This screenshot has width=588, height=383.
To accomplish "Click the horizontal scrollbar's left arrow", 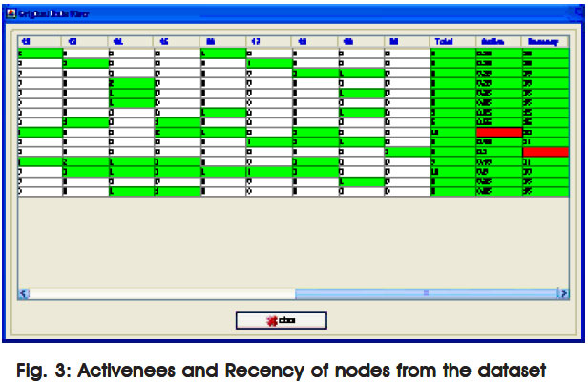I will (x=24, y=292).
